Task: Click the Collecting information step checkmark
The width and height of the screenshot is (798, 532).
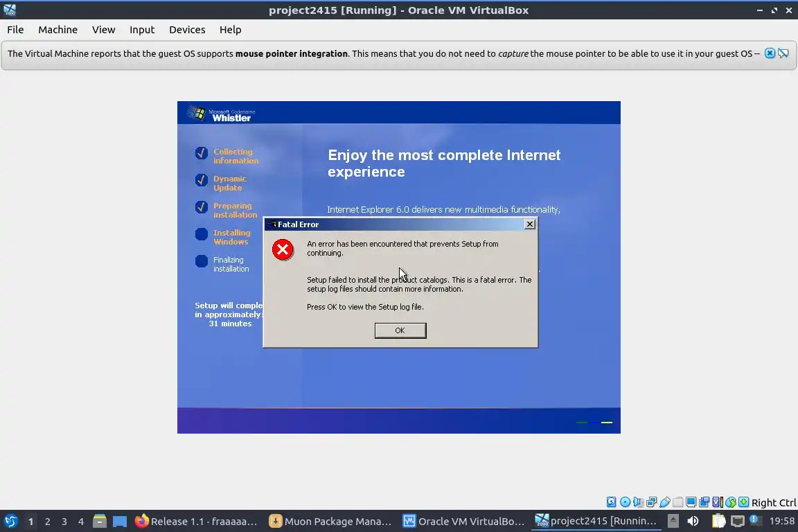Action: click(202, 153)
